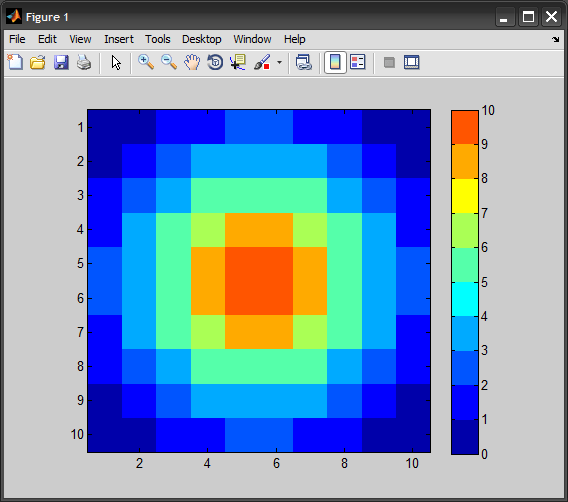Viewport: 568px width, 502px height.
Task: Click the Link Plot toolbar icon
Action: pos(304,62)
